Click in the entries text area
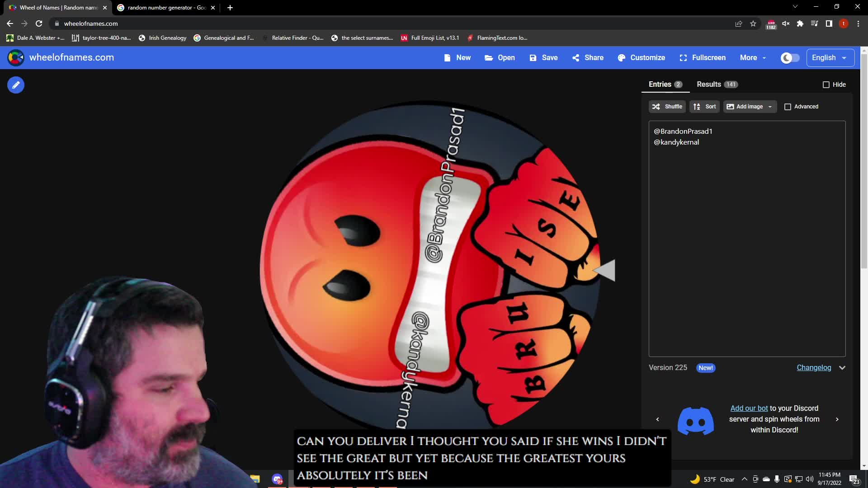 [747, 239]
